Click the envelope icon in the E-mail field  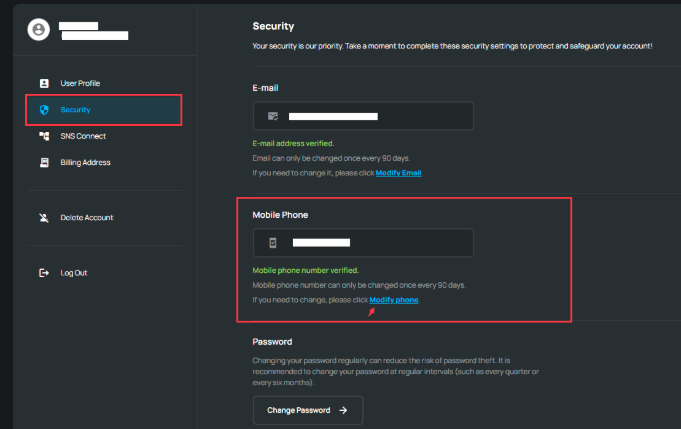(x=272, y=116)
